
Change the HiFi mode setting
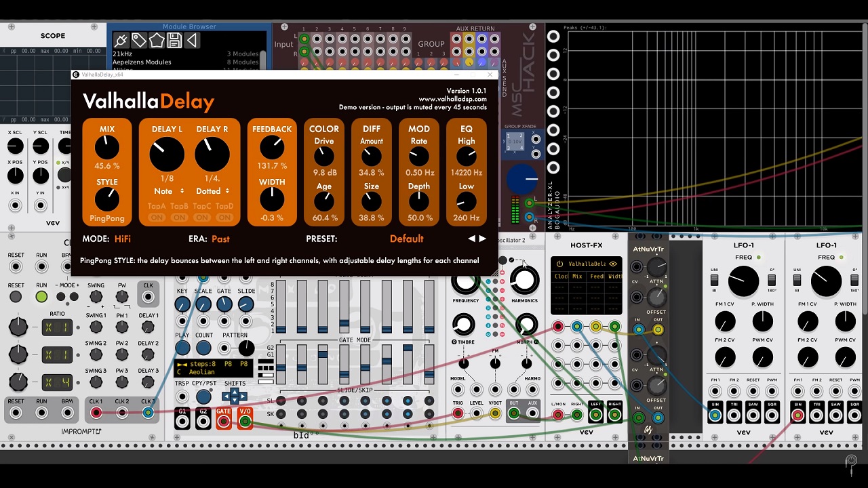[123, 239]
